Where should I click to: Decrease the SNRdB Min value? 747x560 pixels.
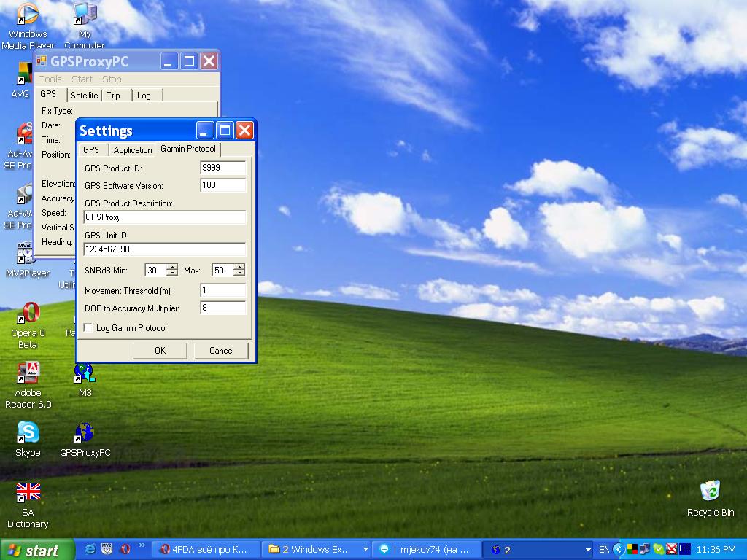[x=172, y=273]
